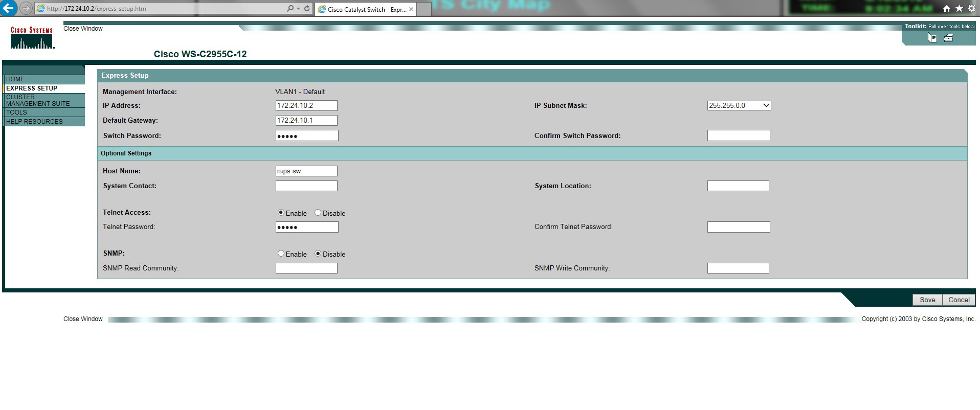The height and width of the screenshot is (410, 980).
Task: Open favorites star icon
Action: 959,8
